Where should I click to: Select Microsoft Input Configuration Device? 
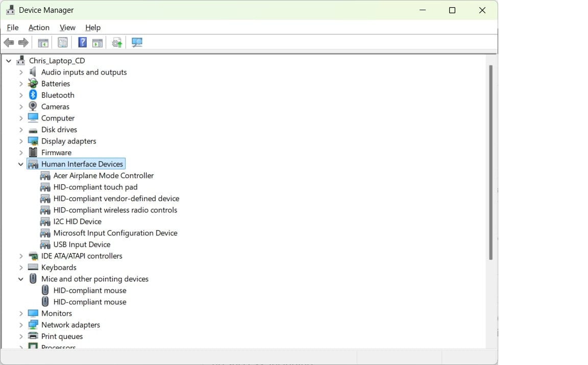pos(115,233)
